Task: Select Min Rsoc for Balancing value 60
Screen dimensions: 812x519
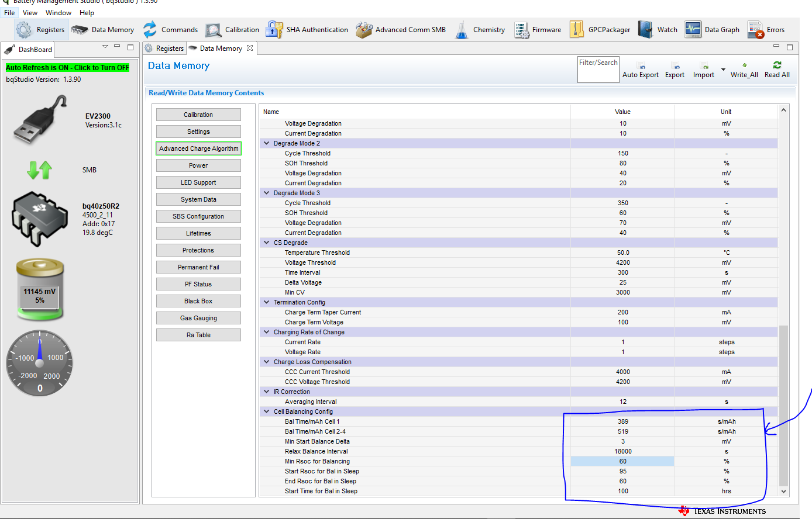Action: point(622,462)
